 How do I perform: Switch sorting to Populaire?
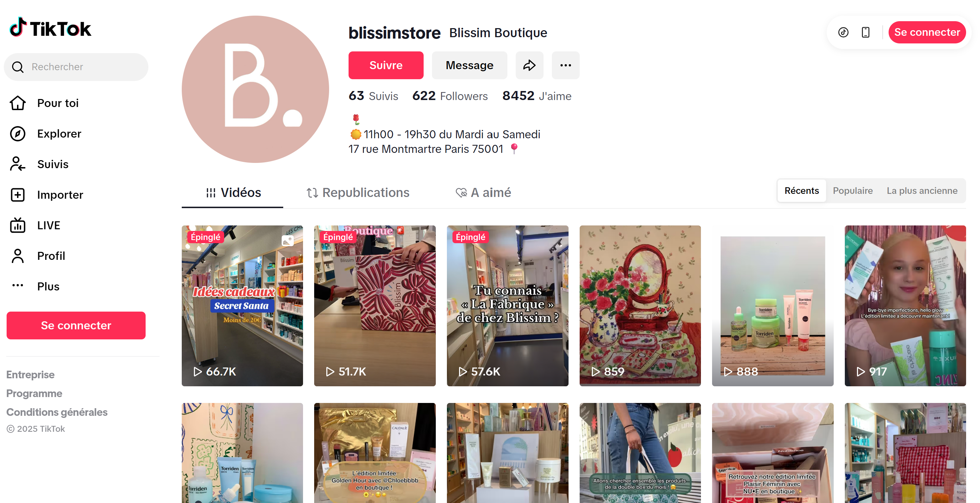click(852, 191)
